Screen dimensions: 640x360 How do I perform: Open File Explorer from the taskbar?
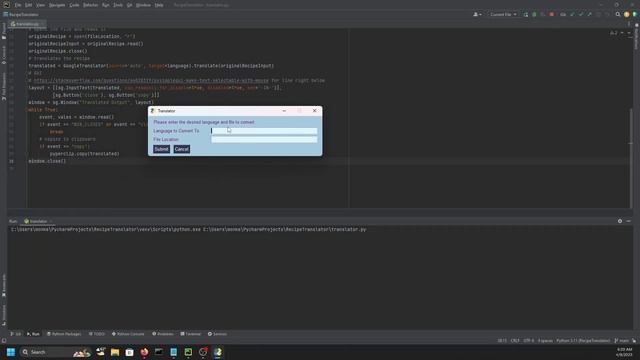[x=115, y=352]
